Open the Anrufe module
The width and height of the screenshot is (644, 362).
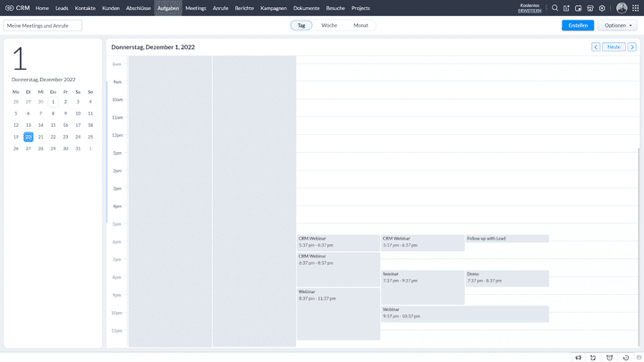[221, 8]
